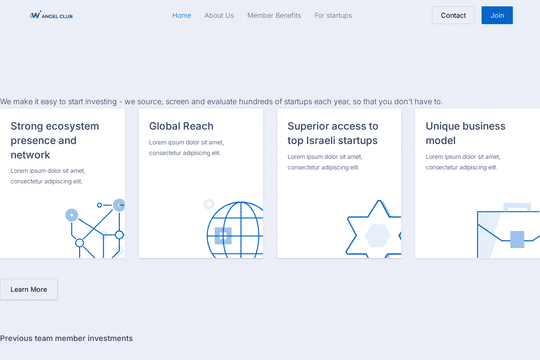The height and width of the screenshot is (360, 540).
Task: Select 'Unique business model' card heading
Action: 466,133
